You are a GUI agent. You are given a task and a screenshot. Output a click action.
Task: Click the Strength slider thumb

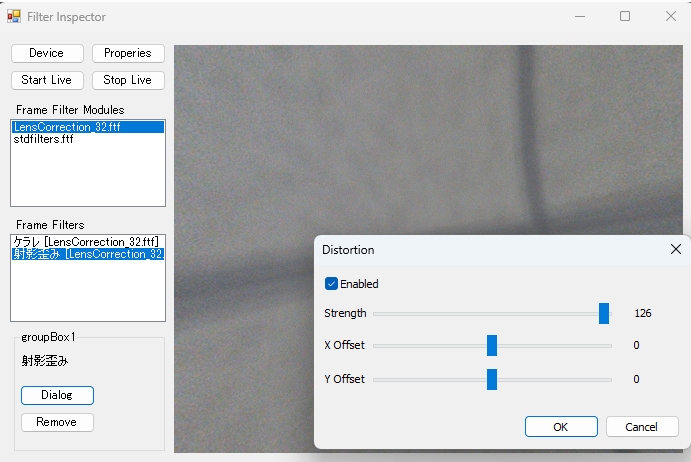(x=604, y=313)
